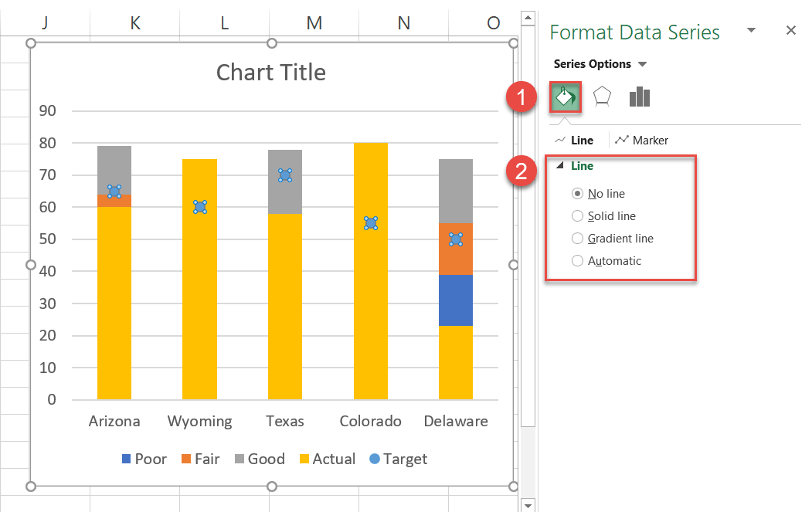Select the Fill & Line paint bucket icon
Viewport: 812px width, 512px height.
click(565, 97)
